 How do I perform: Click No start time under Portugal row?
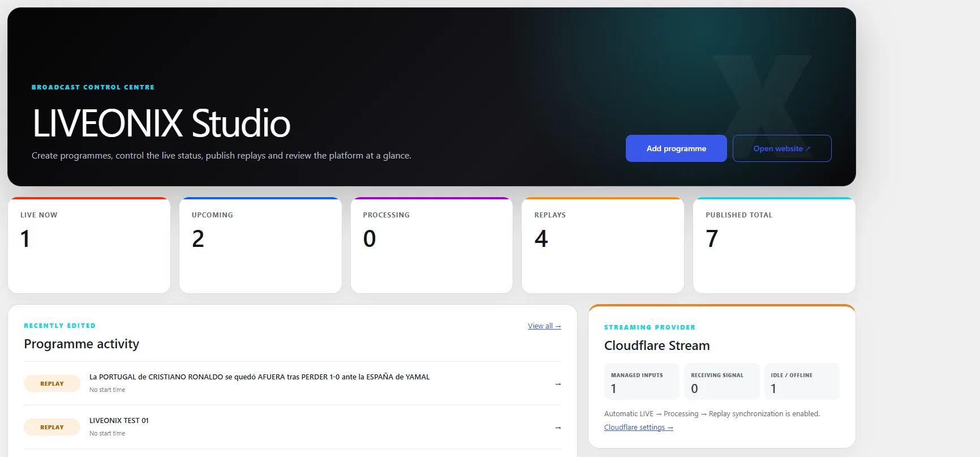(107, 390)
